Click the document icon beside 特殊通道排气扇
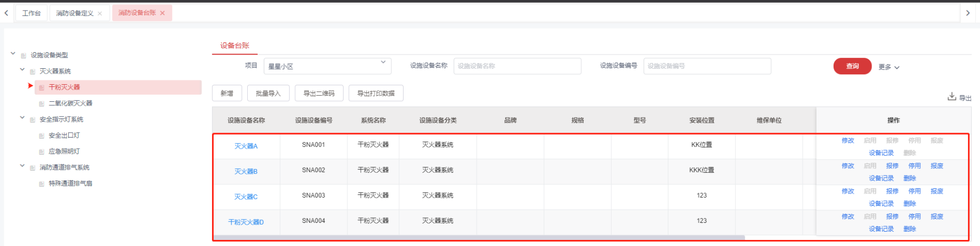980x246 pixels. tap(42, 184)
